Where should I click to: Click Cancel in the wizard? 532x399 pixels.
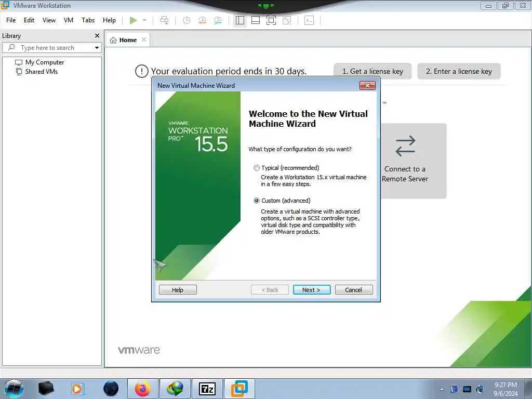[353, 290]
